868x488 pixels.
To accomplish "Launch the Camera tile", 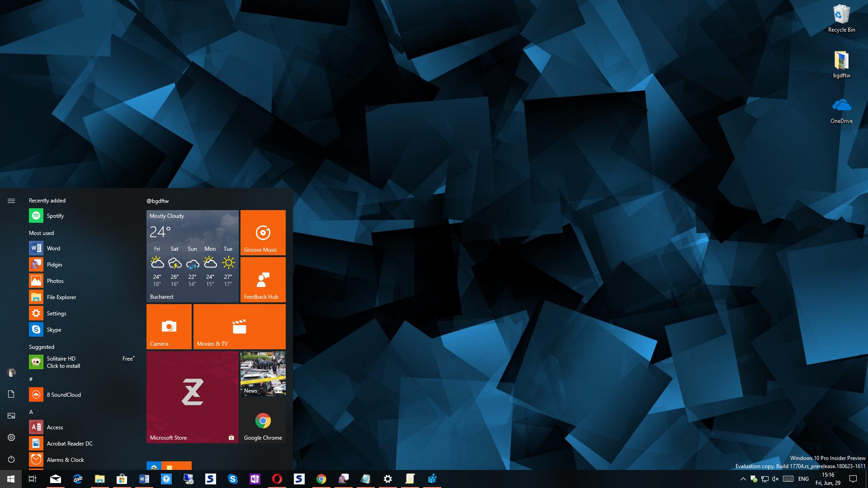I will 169,327.
